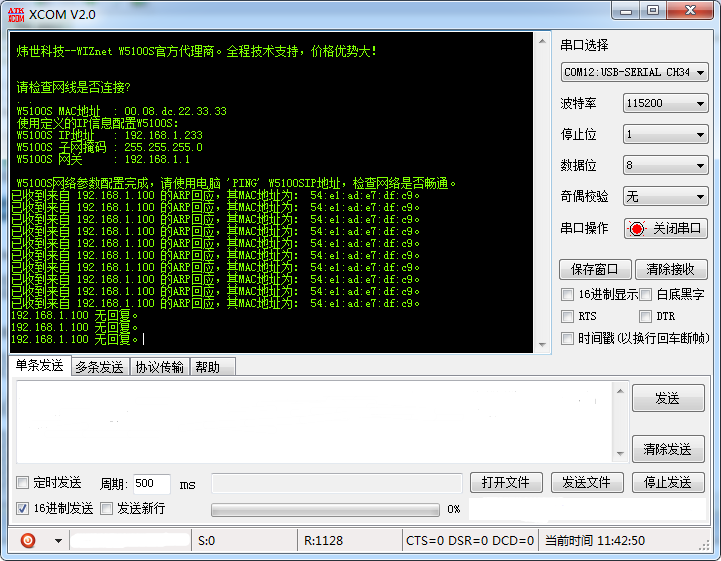Toggle the 发送新行 checkbox
The width and height of the screenshot is (721, 561).
click(x=106, y=508)
